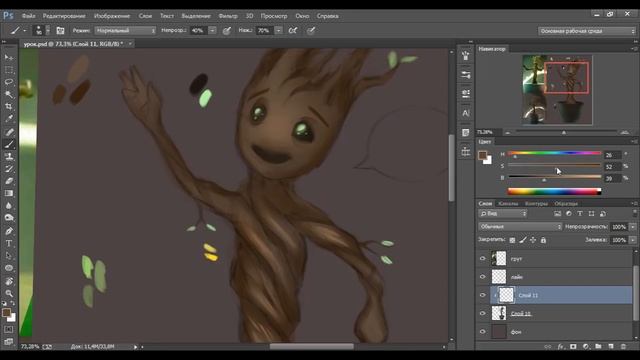Delete layer trash button
The image size is (640, 360).
pyautogui.click(x=623, y=347)
